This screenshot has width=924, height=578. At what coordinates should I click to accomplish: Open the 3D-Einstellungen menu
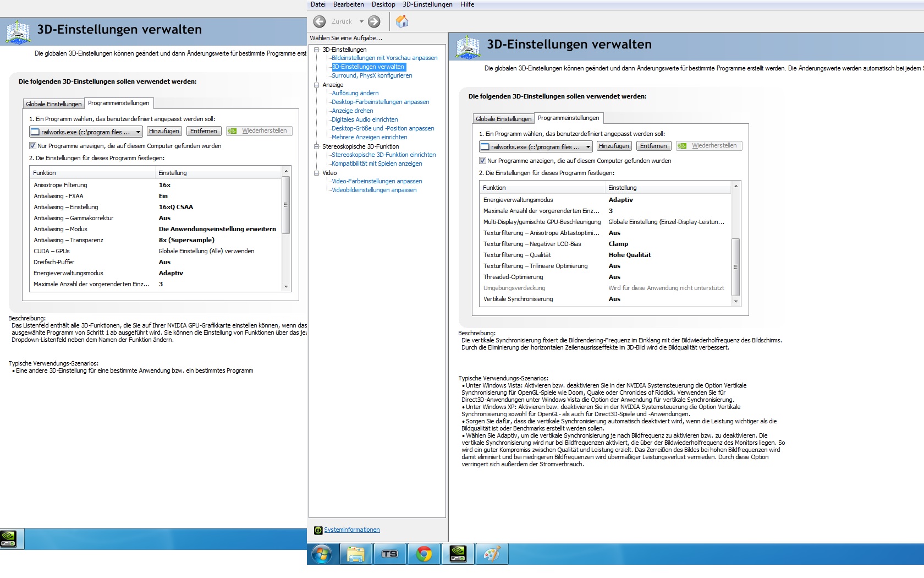pyautogui.click(x=427, y=4)
